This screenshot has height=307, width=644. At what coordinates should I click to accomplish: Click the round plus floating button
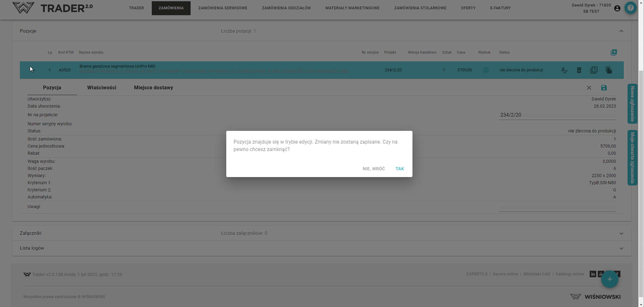click(610, 279)
